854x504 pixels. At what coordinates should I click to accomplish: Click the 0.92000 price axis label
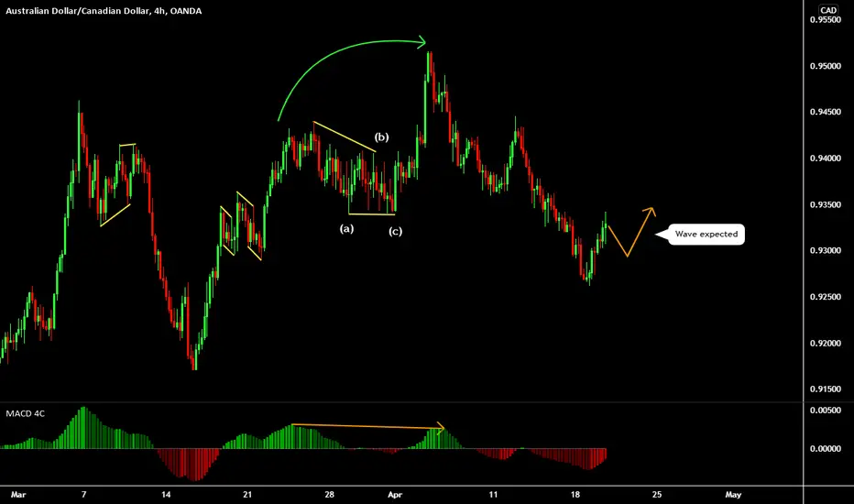coord(825,344)
